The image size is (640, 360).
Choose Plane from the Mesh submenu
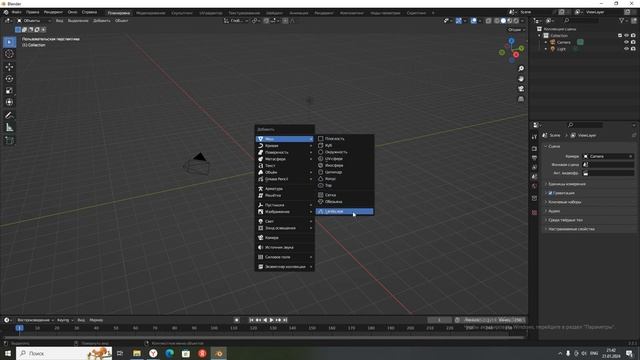click(x=344, y=139)
